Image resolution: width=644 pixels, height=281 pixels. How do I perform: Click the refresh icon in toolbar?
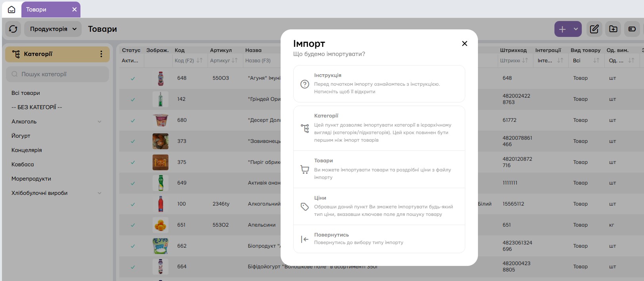(x=13, y=29)
